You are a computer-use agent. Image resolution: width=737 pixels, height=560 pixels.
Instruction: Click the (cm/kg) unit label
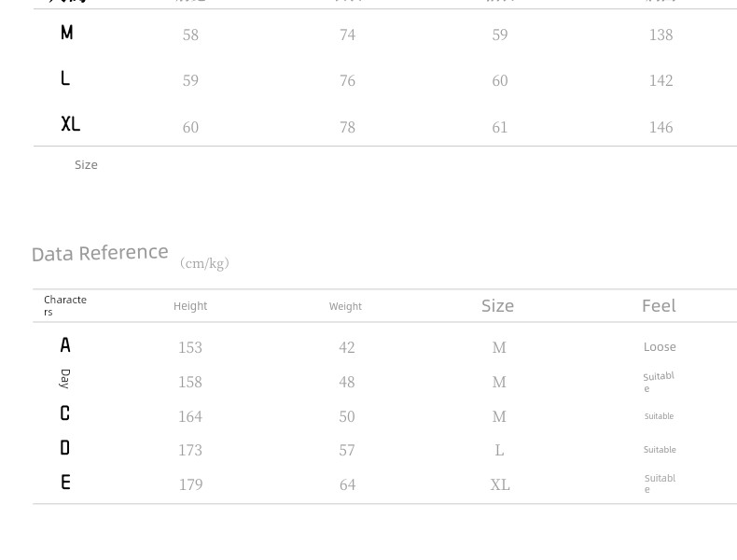(x=204, y=263)
